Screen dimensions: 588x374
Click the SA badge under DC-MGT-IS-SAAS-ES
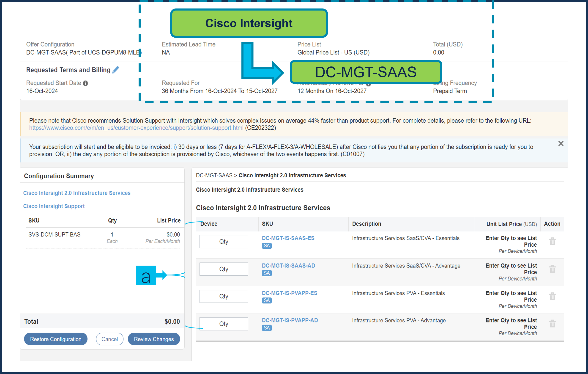(266, 246)
